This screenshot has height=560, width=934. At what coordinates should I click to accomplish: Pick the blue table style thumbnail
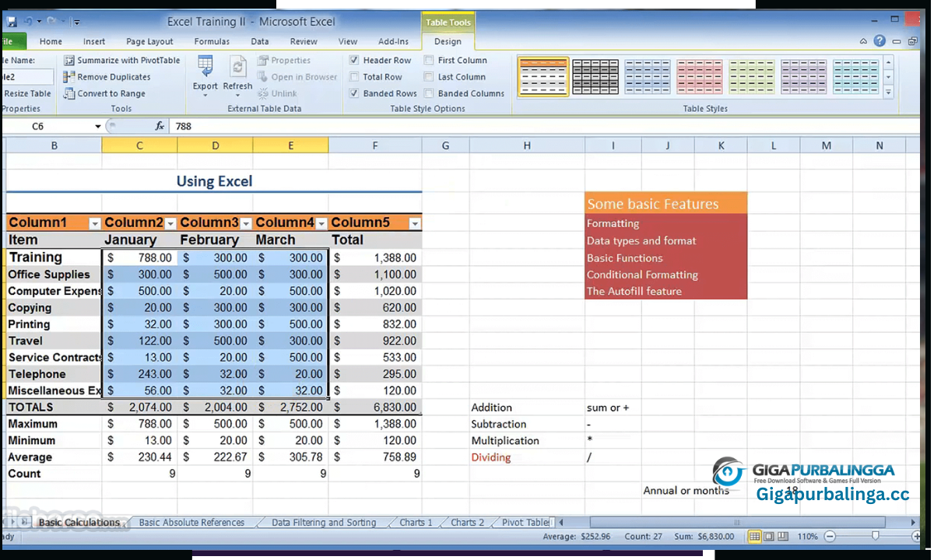coord(648,77)
